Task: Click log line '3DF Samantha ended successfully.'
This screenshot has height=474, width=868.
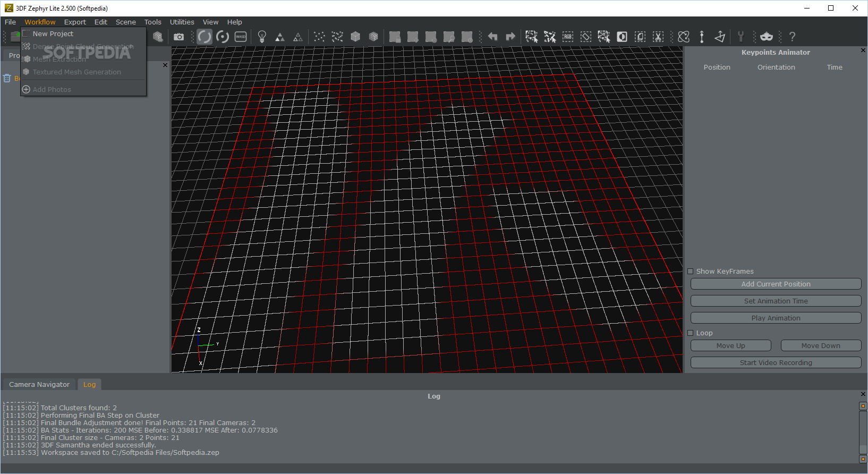Action: tap(80, 445)
